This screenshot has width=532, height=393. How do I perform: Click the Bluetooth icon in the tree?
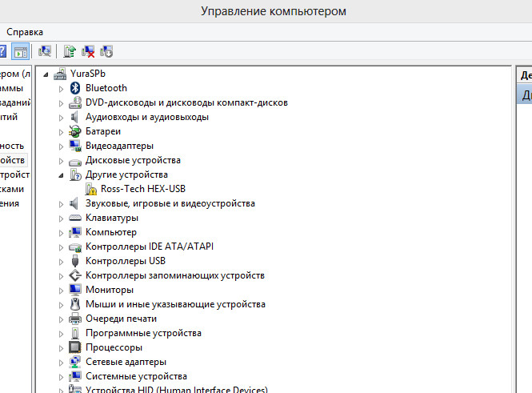[75, 88]
